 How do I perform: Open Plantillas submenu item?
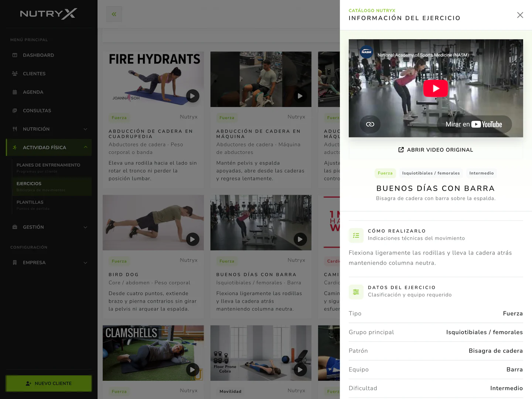52,205
